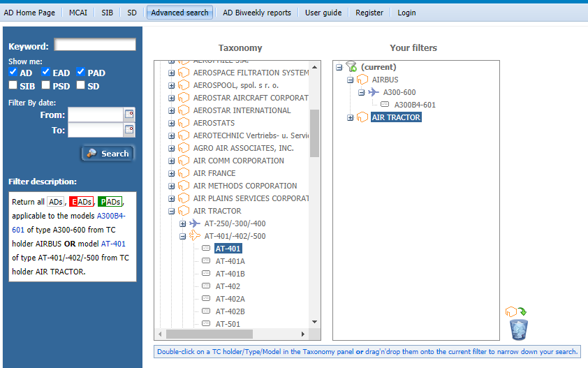Click the AEROSPOOL holder icon
588x368 pixels.
pos(184,85)
